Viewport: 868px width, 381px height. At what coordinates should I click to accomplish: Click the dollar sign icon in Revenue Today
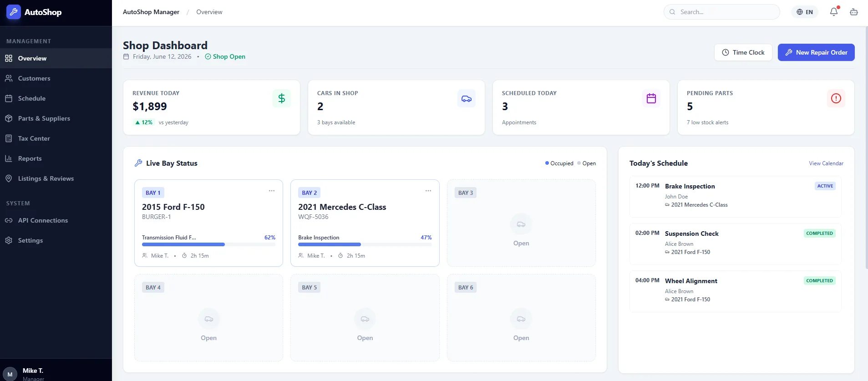[282, 98]
